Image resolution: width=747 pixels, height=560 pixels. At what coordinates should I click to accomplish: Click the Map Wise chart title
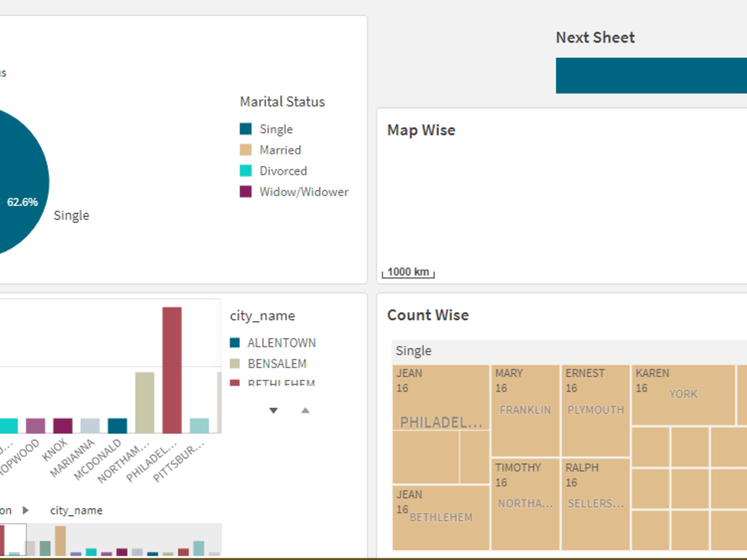(421, 130)
